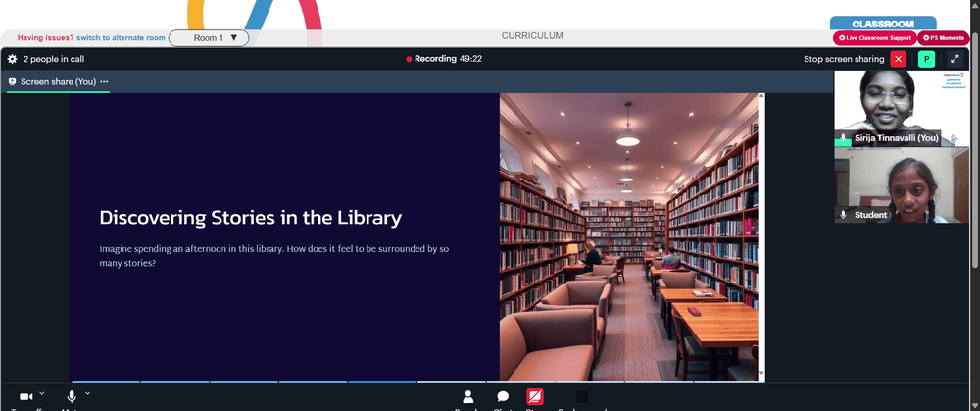Enter fullscreen with expand arrows icon
The height and width of the screenshot is (411, 980).
coord(955,59)
